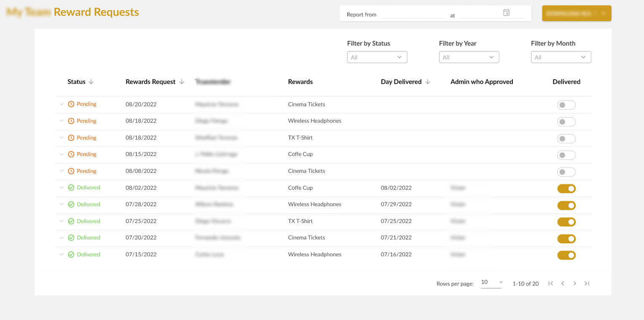Click the yellow Download button
This screenshot has width=644, height=320.
coord(577,13)
